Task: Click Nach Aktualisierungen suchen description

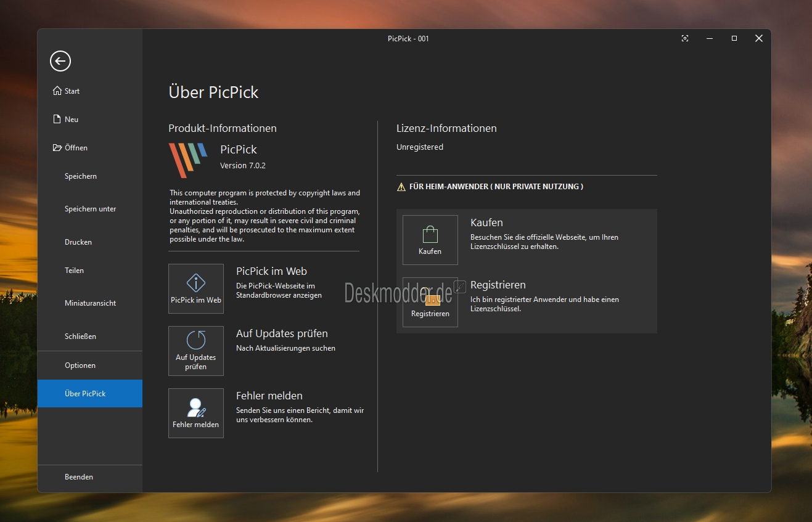Action: 286,348
